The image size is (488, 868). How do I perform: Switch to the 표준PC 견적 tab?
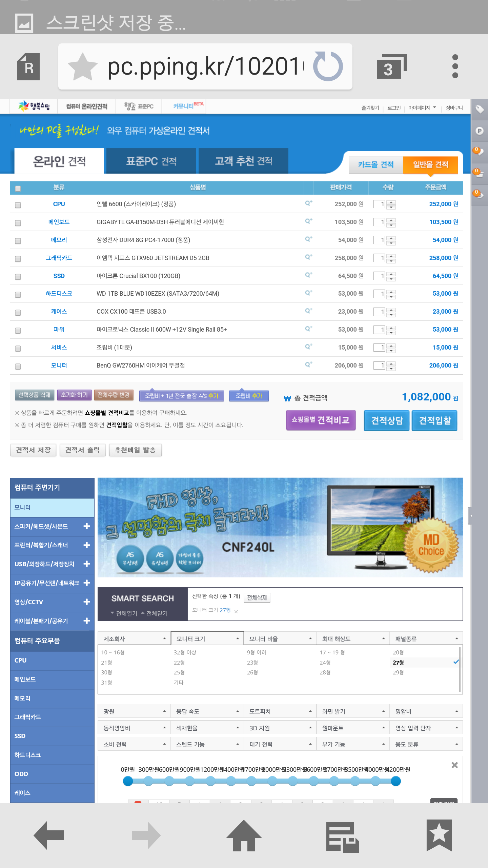click(151, 161)
